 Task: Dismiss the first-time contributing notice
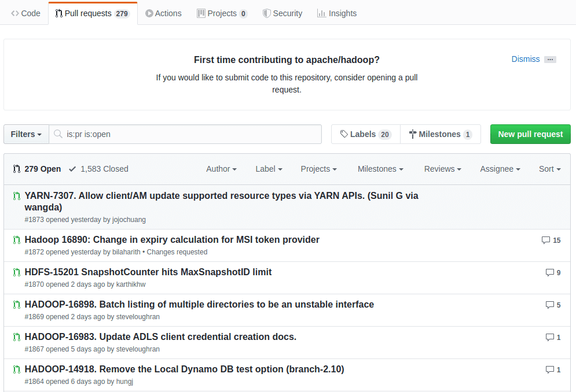tap(525, 59)
